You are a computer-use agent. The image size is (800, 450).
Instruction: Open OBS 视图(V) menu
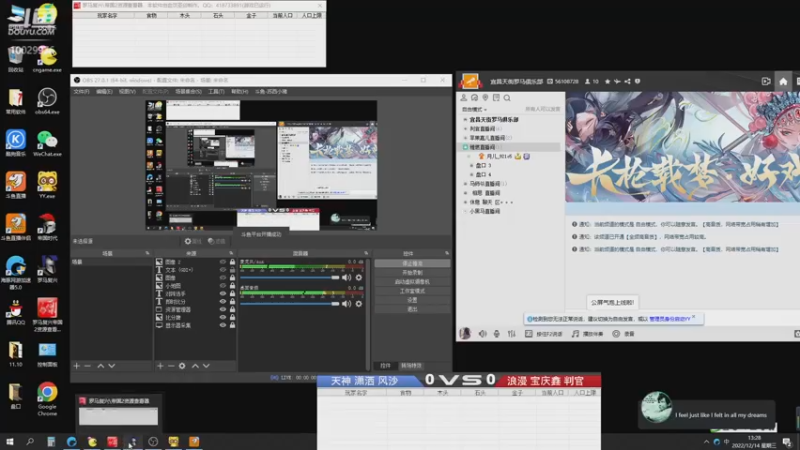pyautogui.click(x=127, y=92)
